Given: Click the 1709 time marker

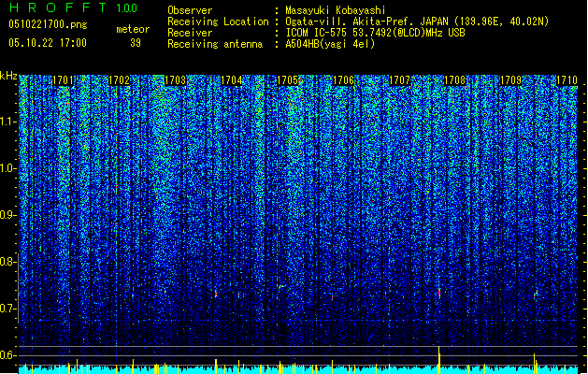Looking at the screenshot, I should click(511, 80).
